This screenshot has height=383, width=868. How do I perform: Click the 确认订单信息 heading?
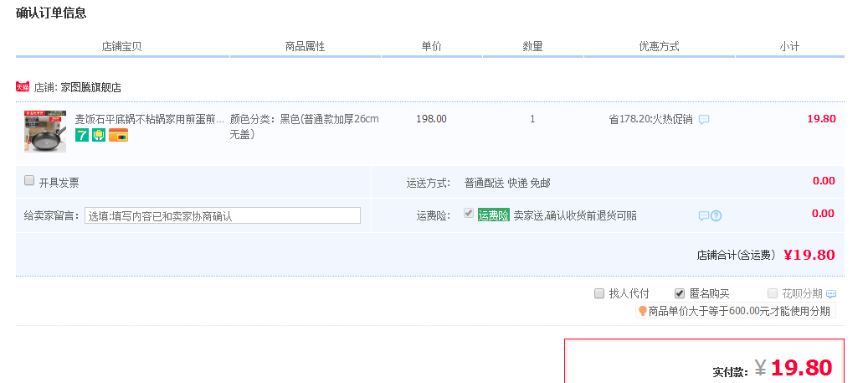(51, 13)
